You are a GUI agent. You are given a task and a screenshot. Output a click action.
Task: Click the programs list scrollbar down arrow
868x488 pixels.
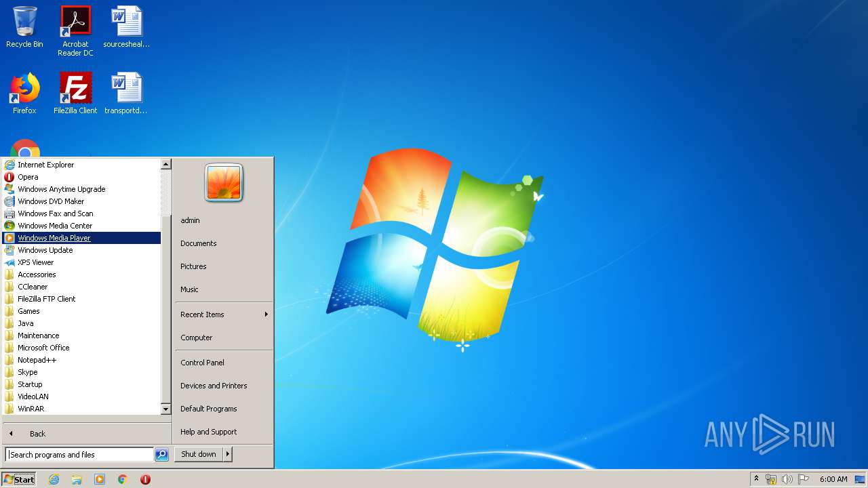(x=165, y=409)
